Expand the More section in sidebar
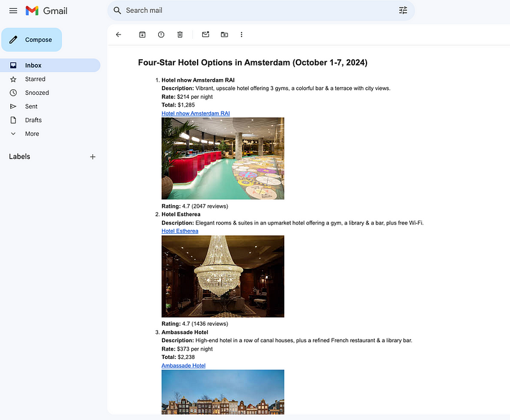 point(32,134)
